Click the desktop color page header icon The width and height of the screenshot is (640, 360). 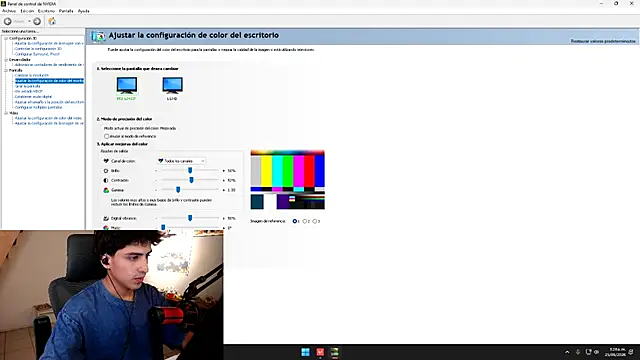98,36
